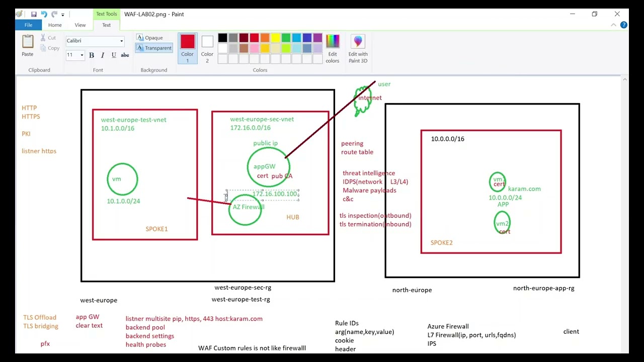Select the Text ribbon tab
The image size is (644, 362).
[107, 25]
